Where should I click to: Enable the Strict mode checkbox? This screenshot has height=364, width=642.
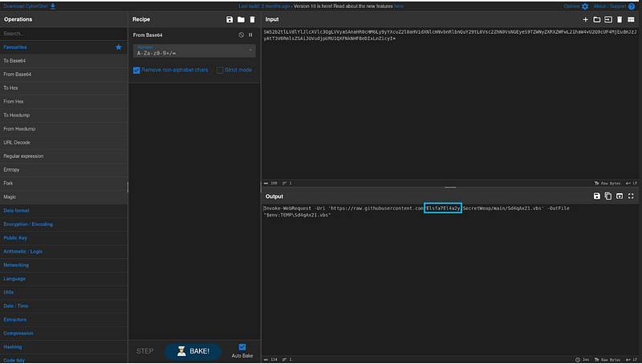tap(220, 71)
